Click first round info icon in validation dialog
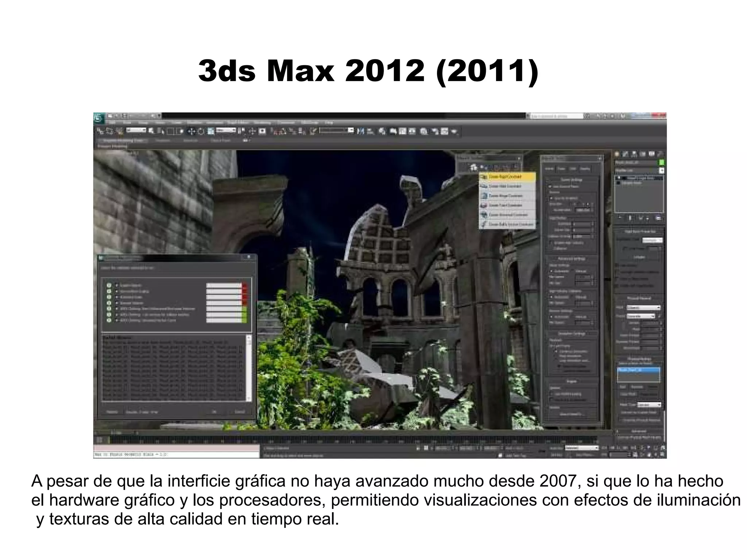The width and height of the screenshot is (747, 560). point(109,285)
